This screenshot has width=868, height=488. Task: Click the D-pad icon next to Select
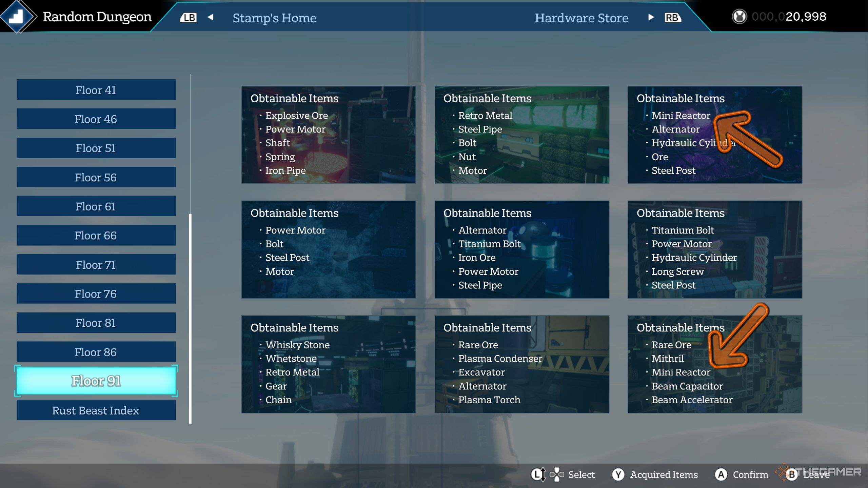(x=556, y=474)
